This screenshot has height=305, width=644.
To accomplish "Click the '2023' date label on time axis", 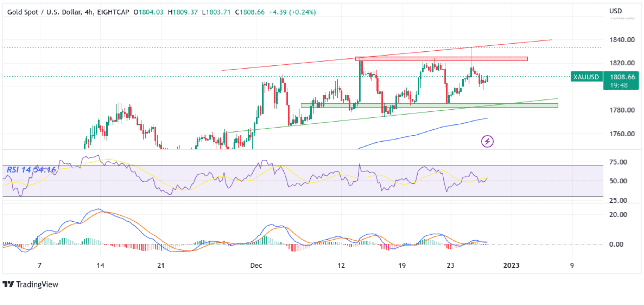I will pos(511,265).
